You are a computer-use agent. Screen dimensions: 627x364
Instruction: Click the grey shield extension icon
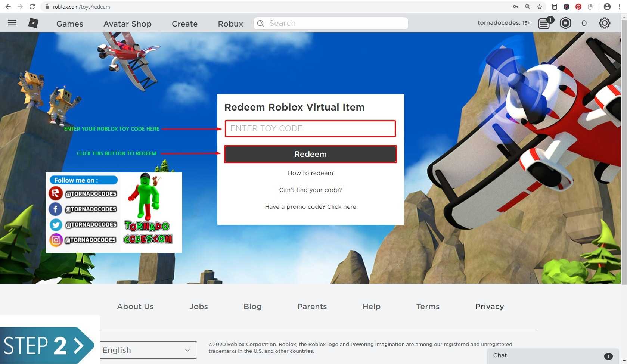pos(590,7)
